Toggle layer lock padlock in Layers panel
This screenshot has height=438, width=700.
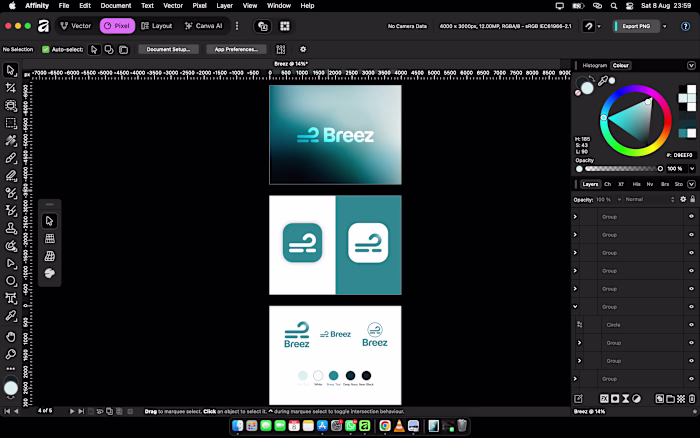(692, 199)
